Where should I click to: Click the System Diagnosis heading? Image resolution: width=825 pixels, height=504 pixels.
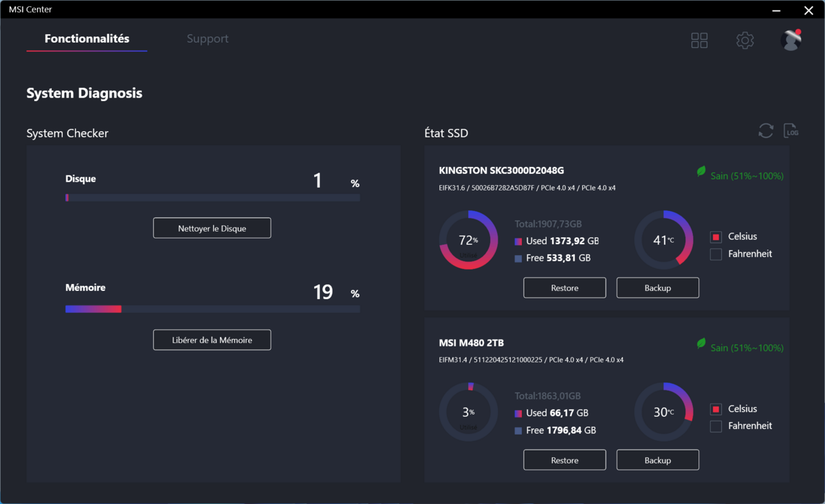tap(85, 94)
